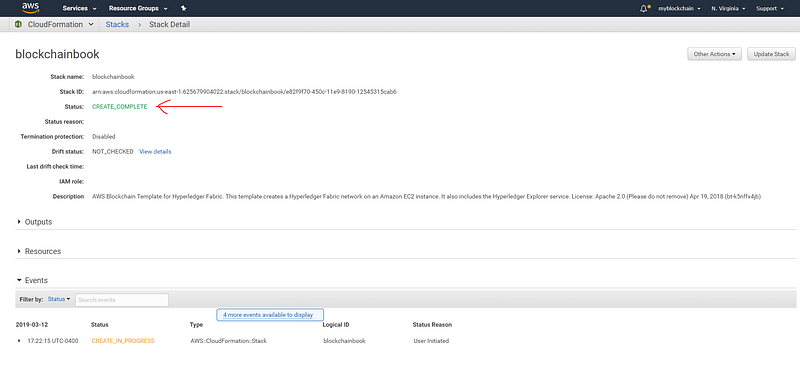Click the blockchainbook Logical ID cell
Screen dimensions: 800x370
pos(344,340)
